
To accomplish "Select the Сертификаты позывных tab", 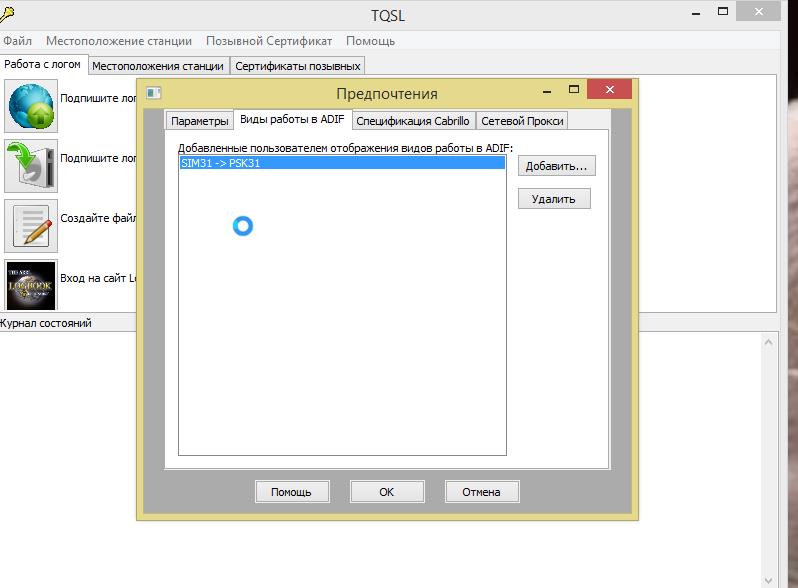I will tap(297, 66).
